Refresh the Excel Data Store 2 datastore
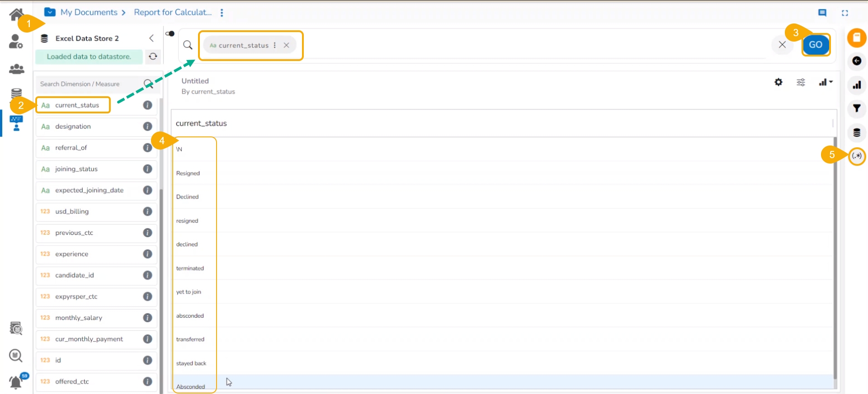Screen dimensions: 868x394 click(153, 56)
